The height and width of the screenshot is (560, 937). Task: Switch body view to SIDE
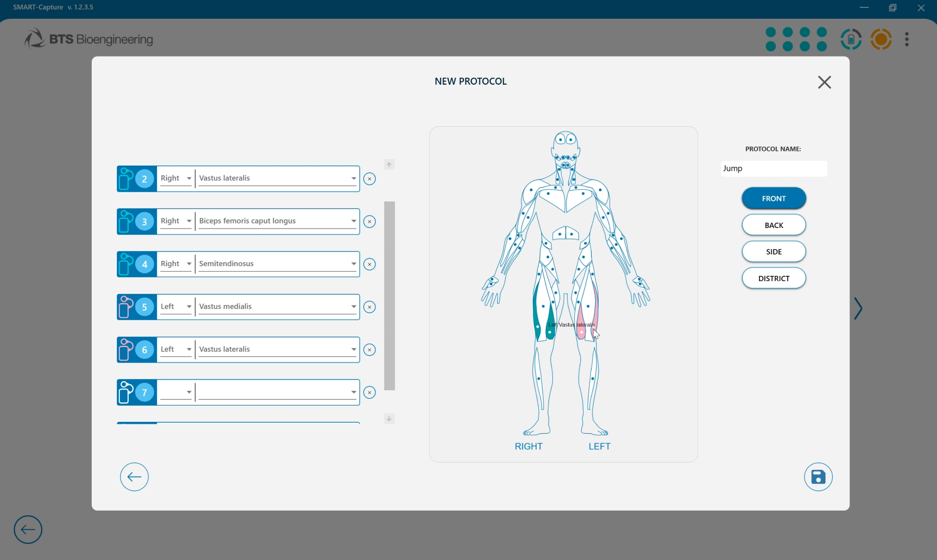(x=773, y=251)
